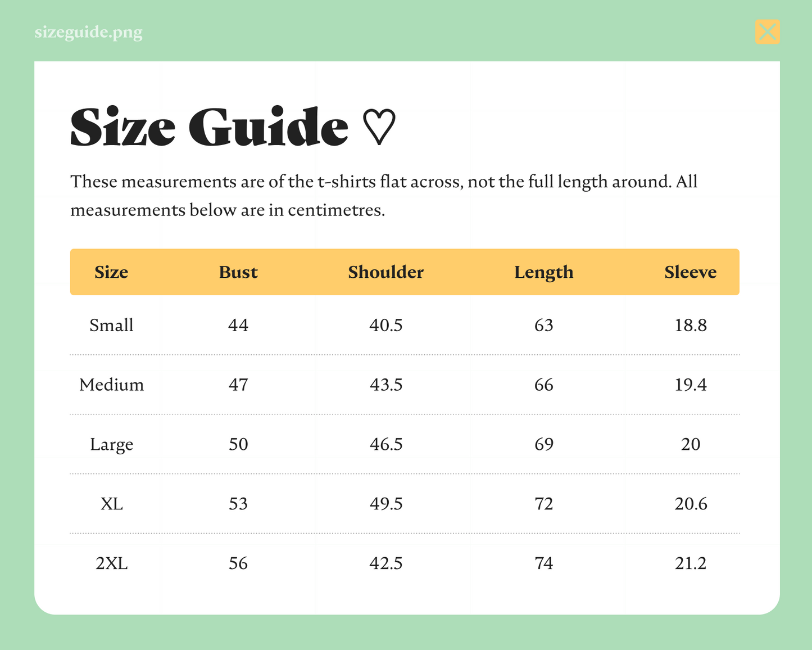
Task: Click the Large length value 69
Action: (544, 444)
